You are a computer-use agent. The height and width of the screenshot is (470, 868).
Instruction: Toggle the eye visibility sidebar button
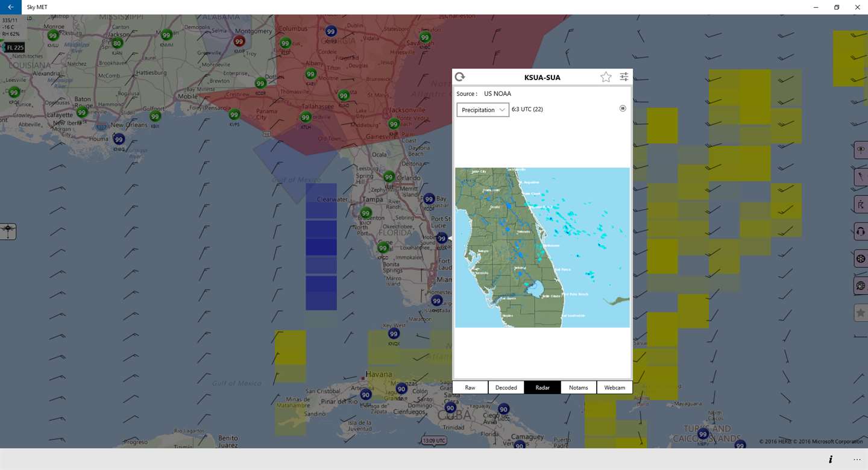click(x=861, y=149)
